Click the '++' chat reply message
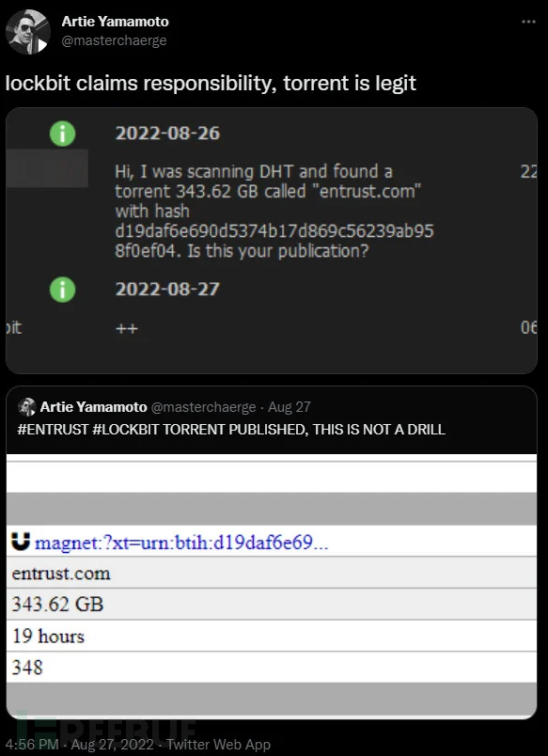Screen dimensions: 548x756 click(126, 330)
